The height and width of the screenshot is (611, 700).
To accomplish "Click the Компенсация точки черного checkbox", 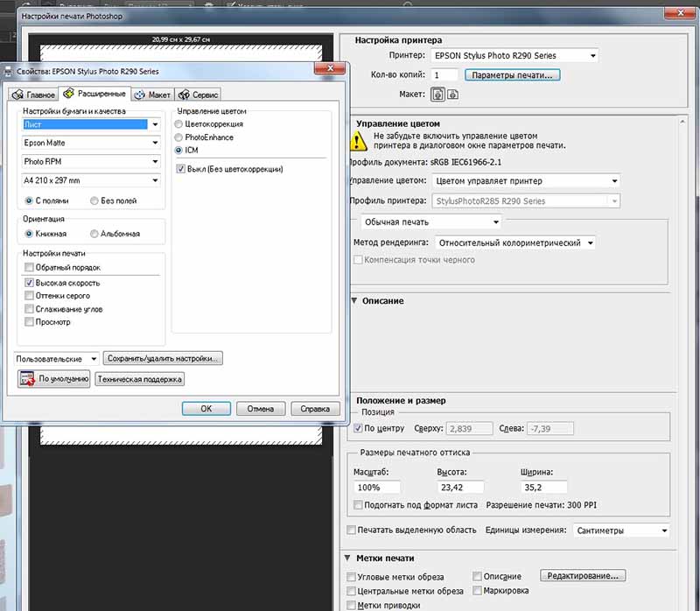I will [358, 259].
